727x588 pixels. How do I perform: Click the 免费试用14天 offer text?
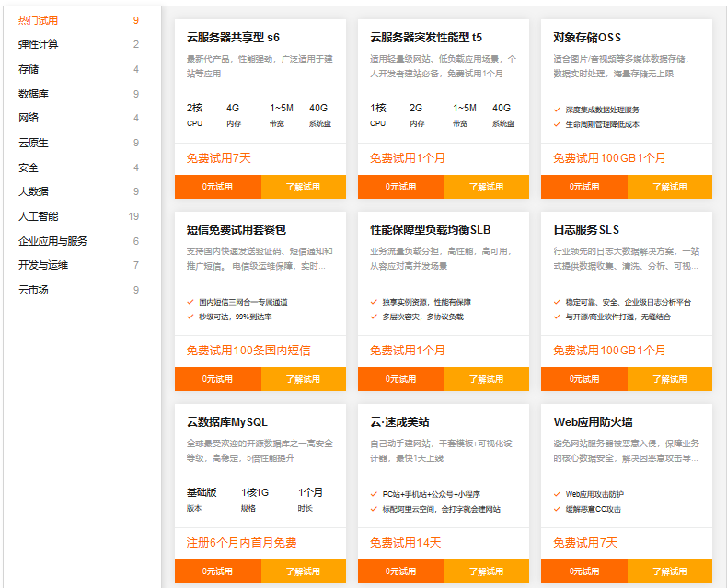405,543
